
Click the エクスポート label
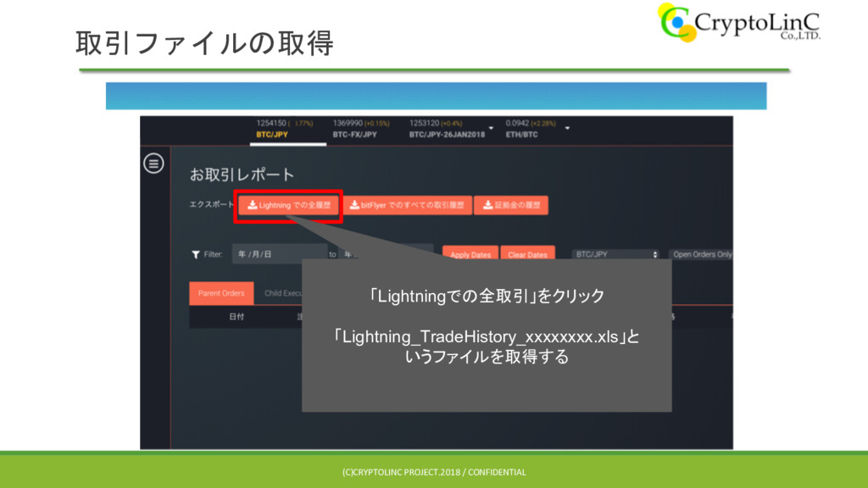click(212, 204)
